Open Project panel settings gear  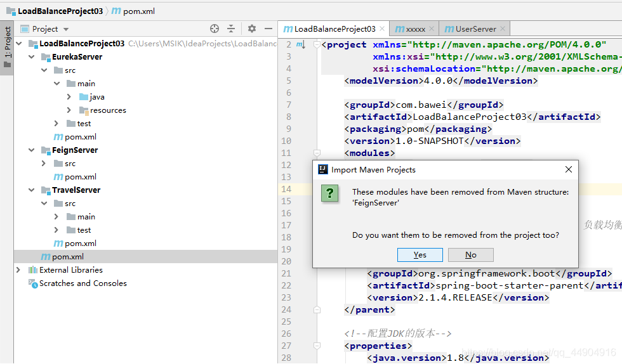click(252, 29)
